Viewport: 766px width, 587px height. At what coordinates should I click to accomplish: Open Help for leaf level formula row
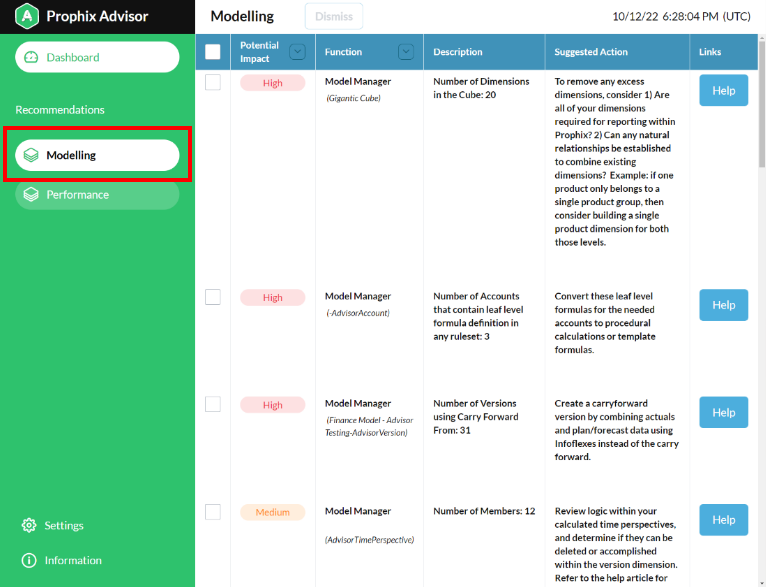[723, 305]
